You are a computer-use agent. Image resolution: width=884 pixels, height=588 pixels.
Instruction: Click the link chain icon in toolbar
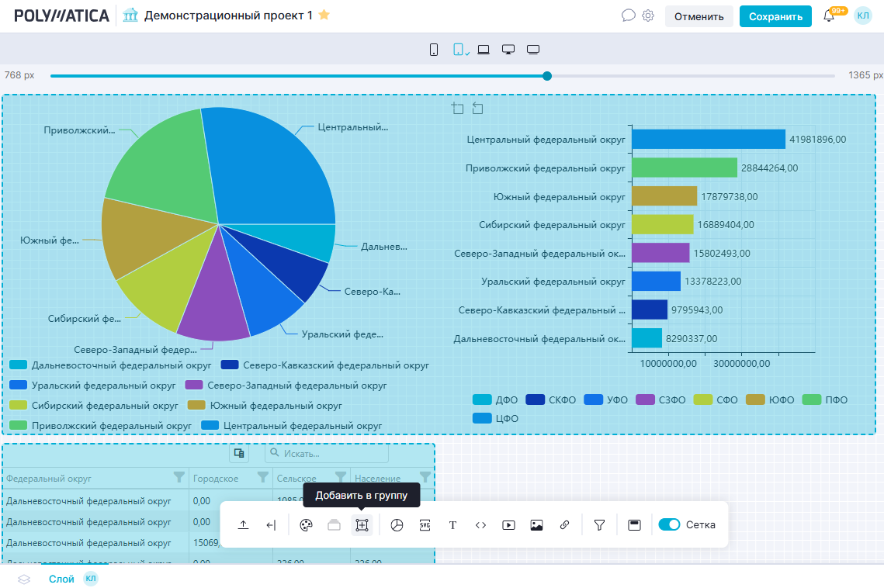(564, 525)
